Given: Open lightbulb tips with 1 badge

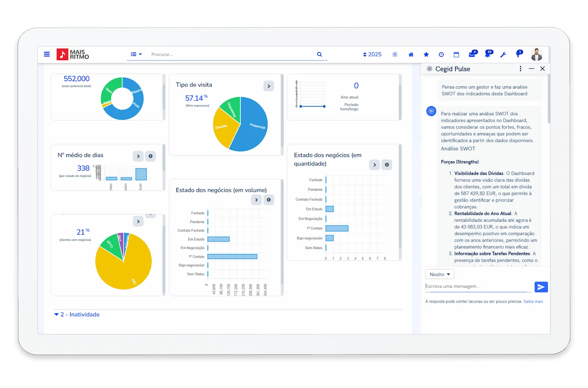Looking at the screenshot, I should point(518,54).
